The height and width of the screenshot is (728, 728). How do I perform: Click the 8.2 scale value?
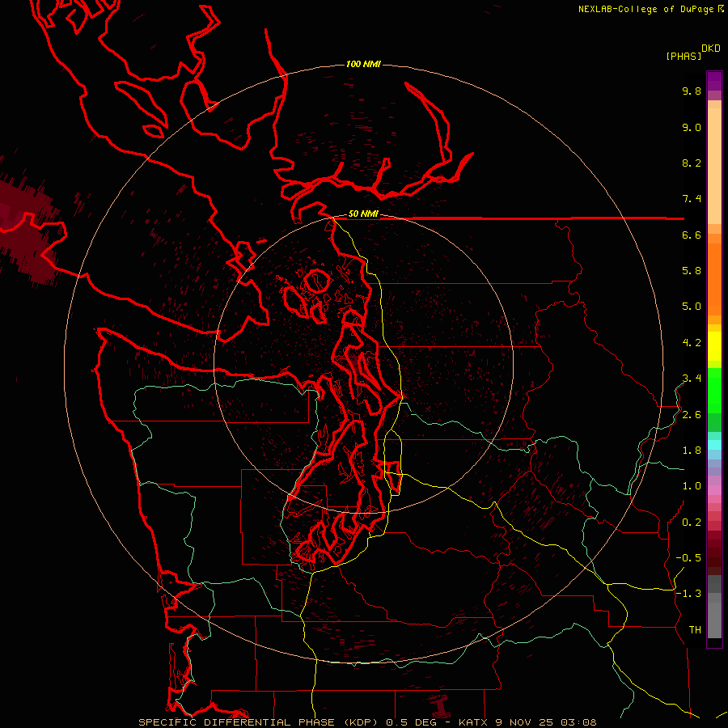tap(692, 163)
